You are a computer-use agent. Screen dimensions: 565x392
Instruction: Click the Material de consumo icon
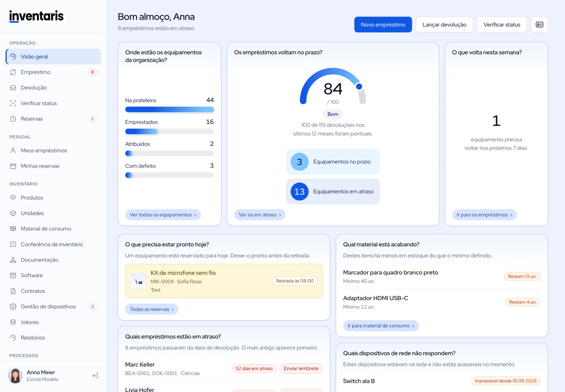tap(13, 229)
